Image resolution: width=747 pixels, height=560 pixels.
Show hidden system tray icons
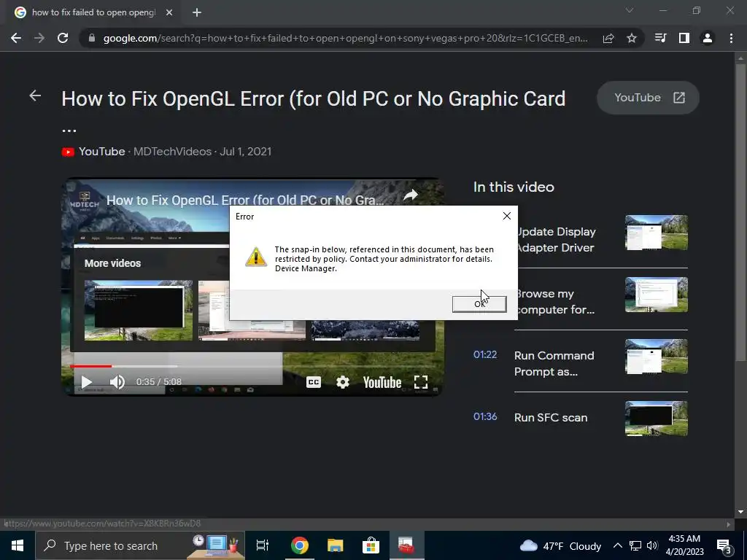617,545
